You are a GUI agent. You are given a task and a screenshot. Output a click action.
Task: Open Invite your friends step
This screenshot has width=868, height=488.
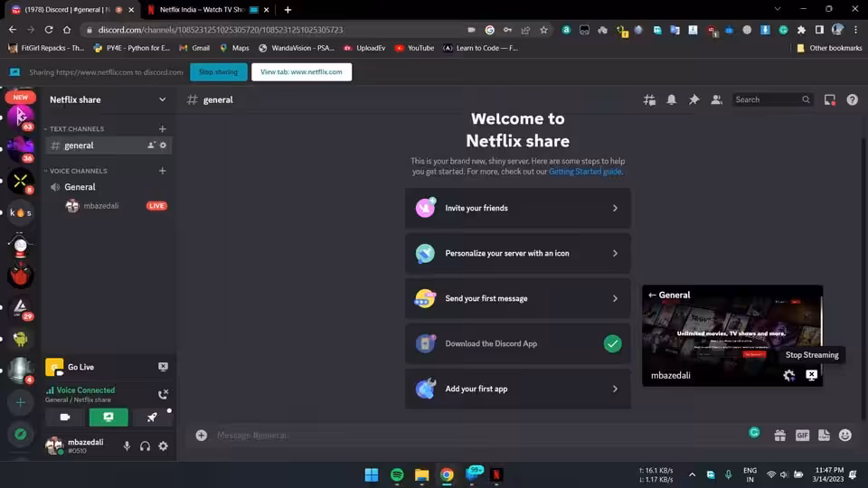(517, 208)
